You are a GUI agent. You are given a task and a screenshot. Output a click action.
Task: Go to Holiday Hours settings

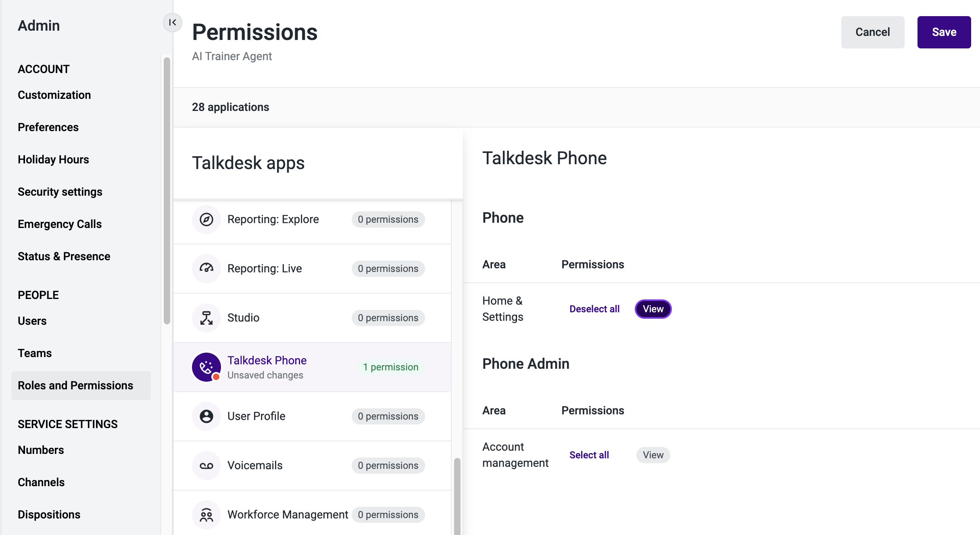[x=53, y=160]
